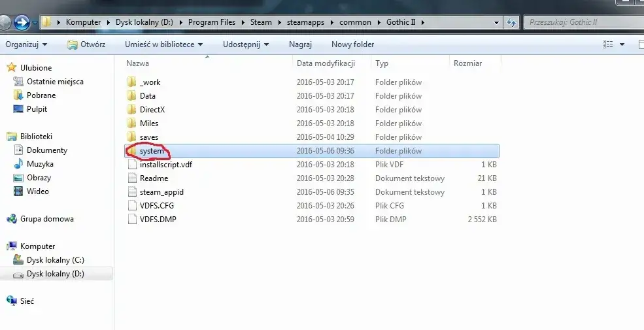The width and height of the screenshot is (644, 330).
Task: Click the Nagraj toolbar button
Action: pyautogui.click(x=300, y=44)
